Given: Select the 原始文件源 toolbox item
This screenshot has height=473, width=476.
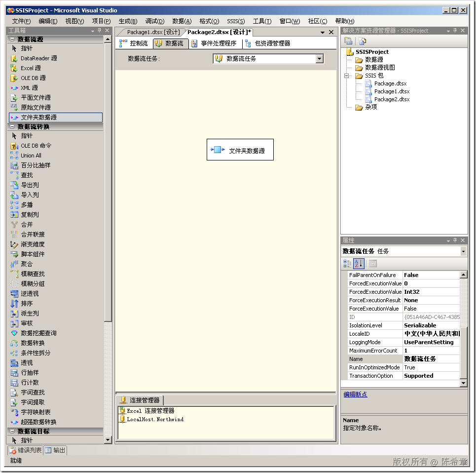Looking at the screenshot, I should coord(36,108).
